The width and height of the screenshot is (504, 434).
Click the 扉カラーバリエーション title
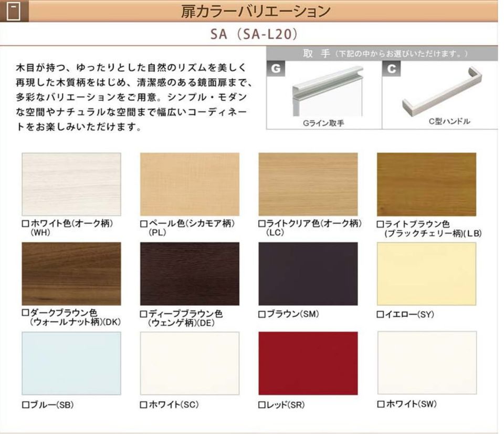click(256, 11)
